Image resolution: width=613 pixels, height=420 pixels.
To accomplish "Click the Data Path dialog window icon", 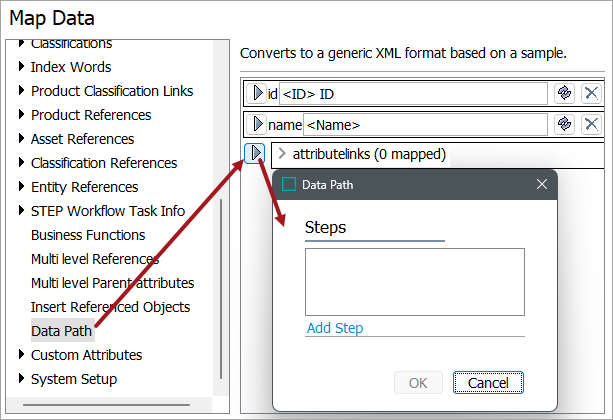I will coord(288,185).
